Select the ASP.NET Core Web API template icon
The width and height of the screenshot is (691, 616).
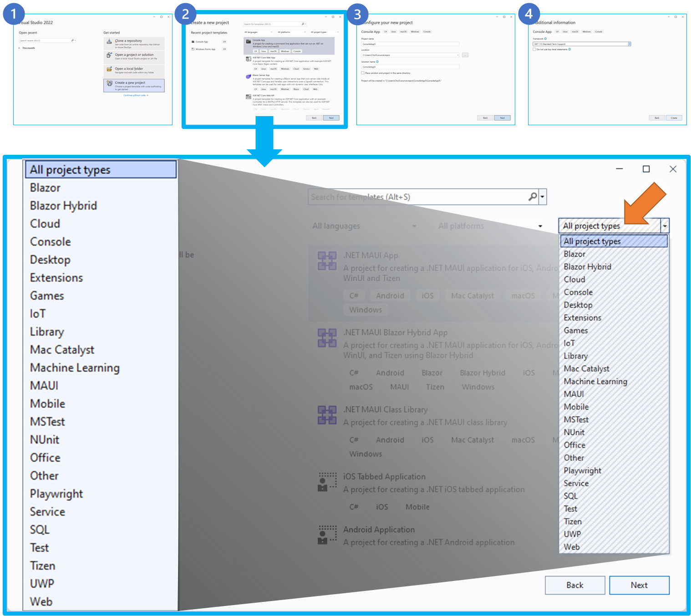[x=249, y=97]
